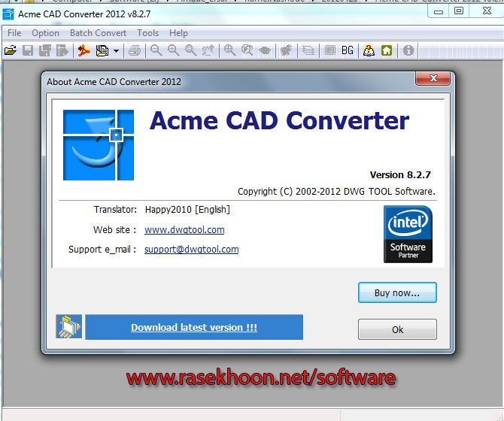Click the 3D orbit view icon
This screenshot has height=421, width=504.
265,50
